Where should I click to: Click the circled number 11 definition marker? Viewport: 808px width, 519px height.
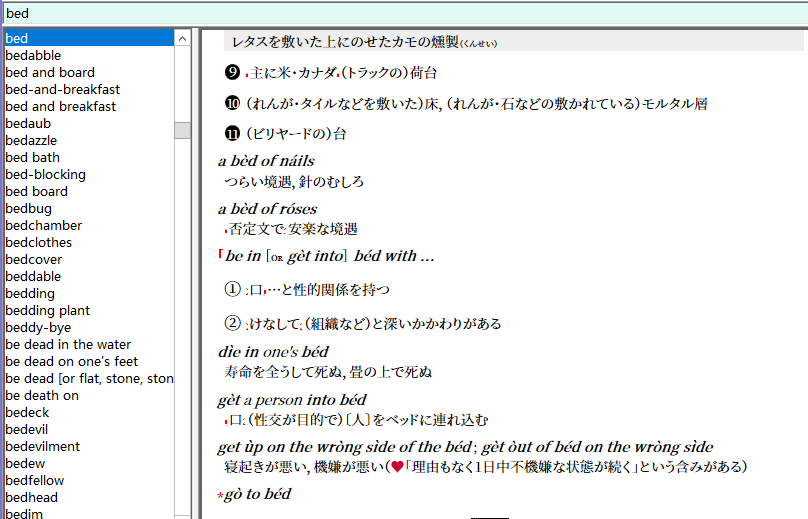(x=232, y=133)
